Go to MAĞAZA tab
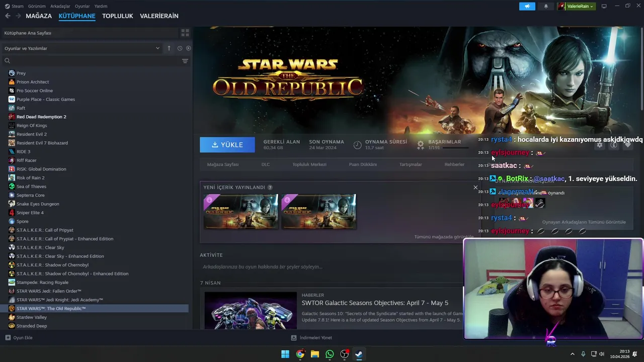This screenshot has width=644, height=362. pyautogui.click(x=39, y=16)
